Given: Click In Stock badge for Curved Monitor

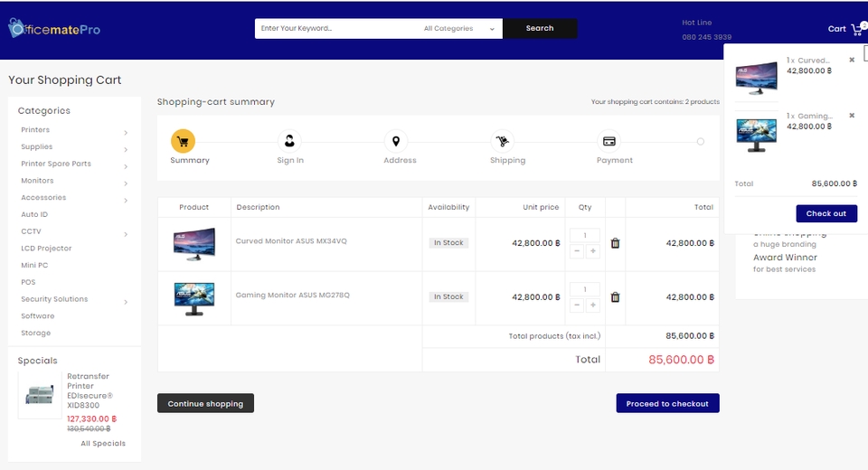Looking at the screenshot, I should 448,242.
